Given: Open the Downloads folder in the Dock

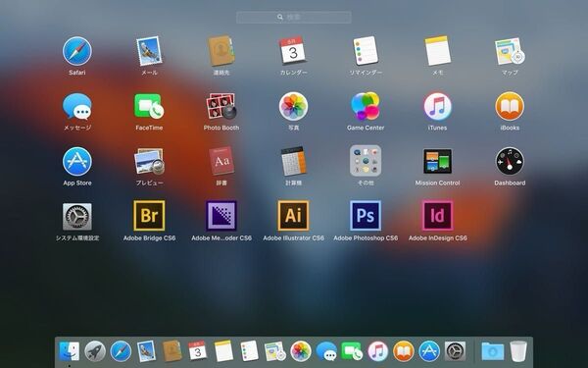Looking at the screenshot, I should [493, 351].
